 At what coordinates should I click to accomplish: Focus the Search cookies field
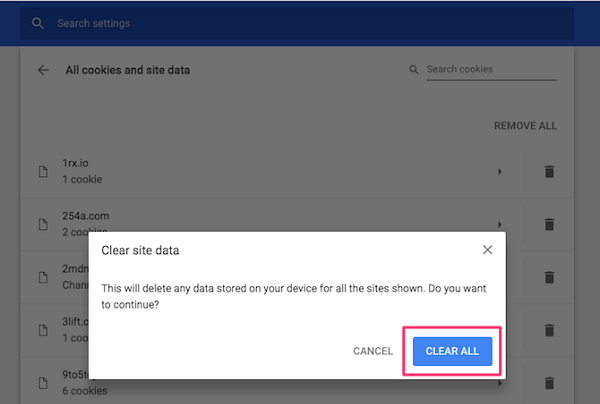(x=490, y=70)
